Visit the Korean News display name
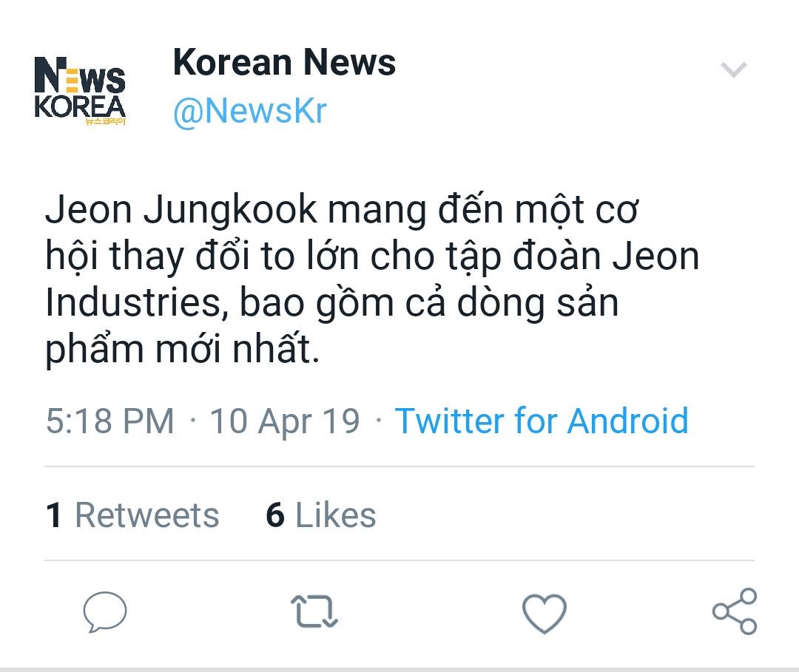Screen dimensions: 799x672 284,63
